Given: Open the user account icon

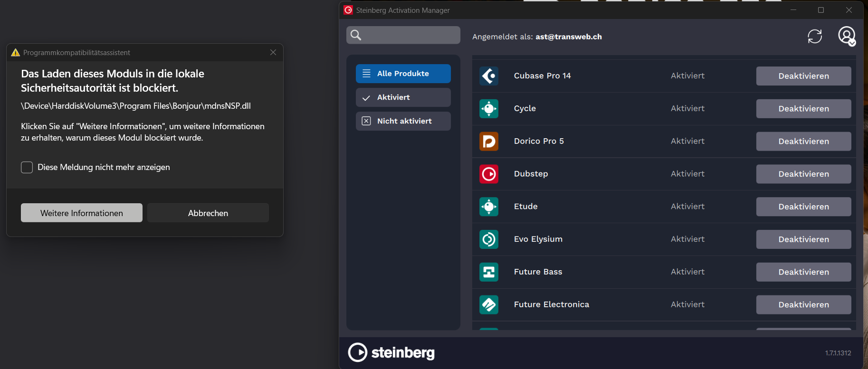Looking at the screenshot, I should point(847,36).
